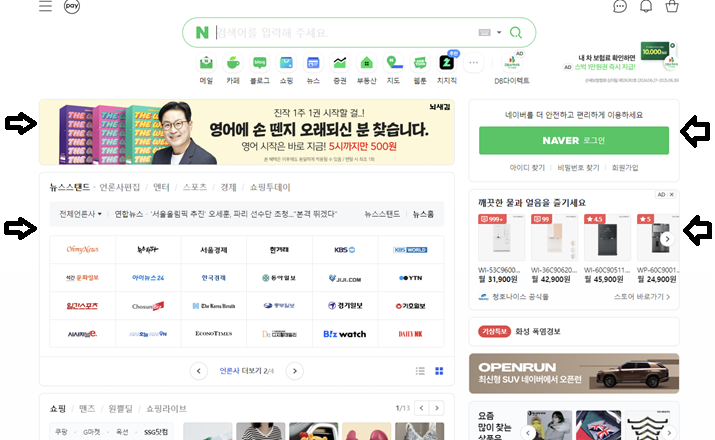Screen dimensions: 715x440
Task: Open the OPENRUN SUV banner
Action: (x=574, y=373)
